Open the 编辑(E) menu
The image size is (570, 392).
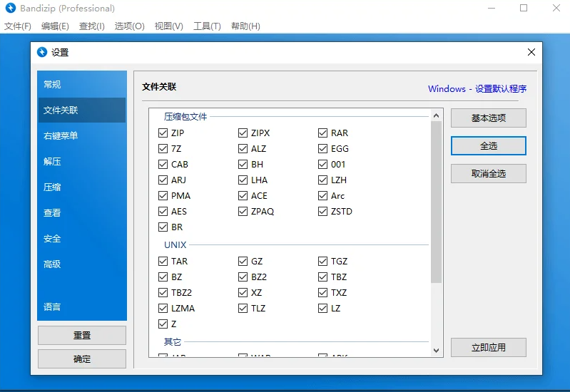pos(55,26)
